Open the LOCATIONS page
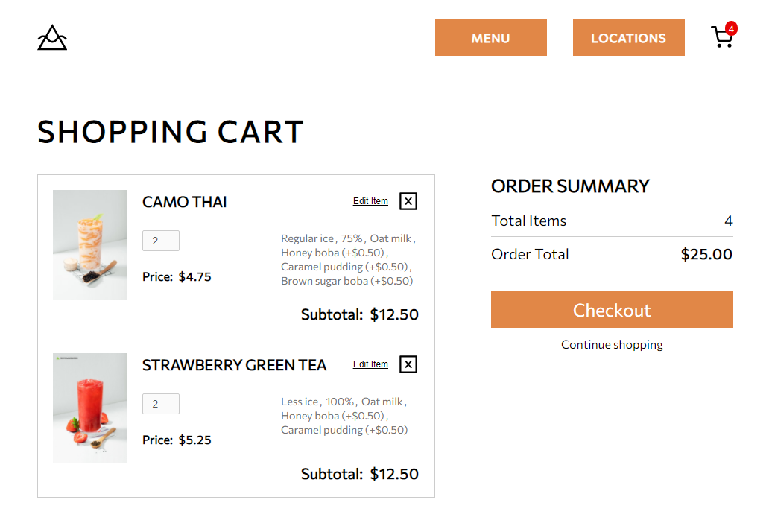This screenshot has width=769, height=532. point(628,37)
